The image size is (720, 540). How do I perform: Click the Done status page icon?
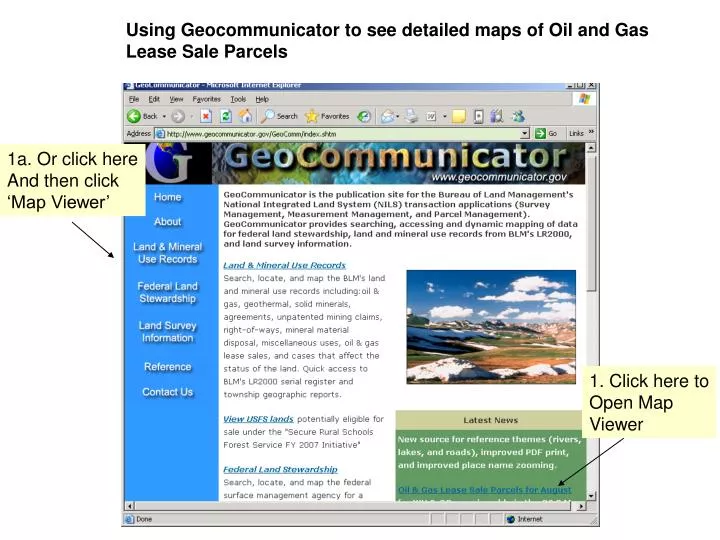(129, 519)
